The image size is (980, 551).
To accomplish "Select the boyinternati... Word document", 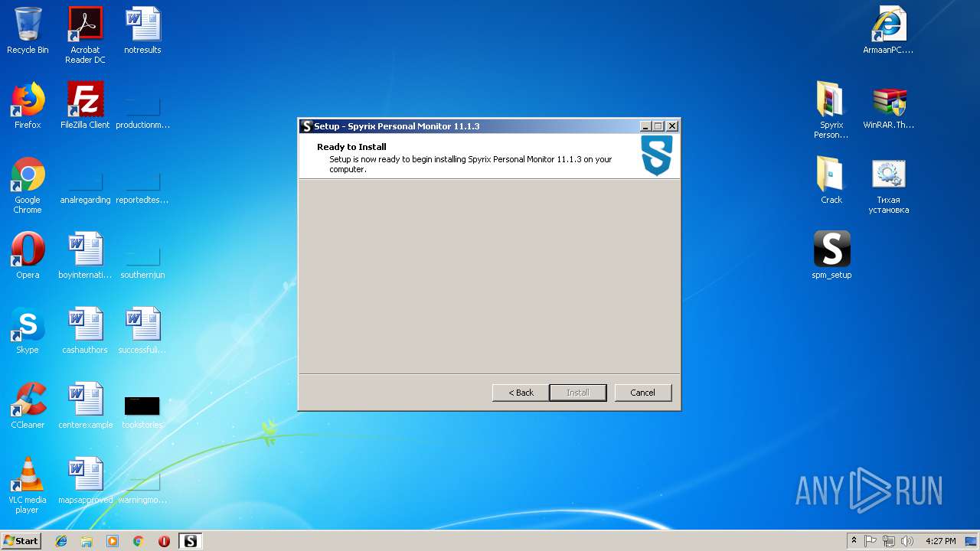I will point(85,256).
